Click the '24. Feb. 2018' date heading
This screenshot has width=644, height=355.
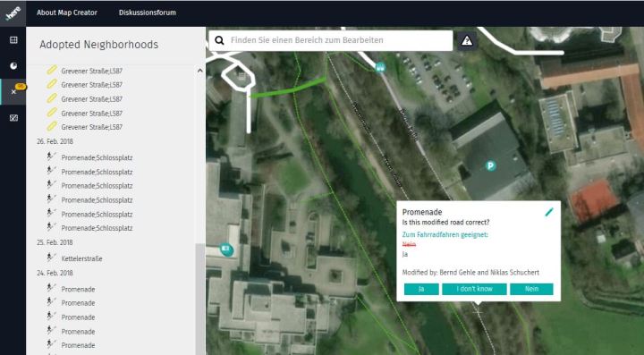[55, 273]
